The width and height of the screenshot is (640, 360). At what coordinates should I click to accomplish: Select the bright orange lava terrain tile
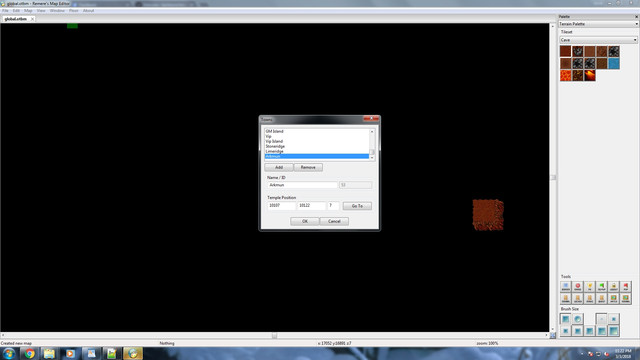click(565, 76)
